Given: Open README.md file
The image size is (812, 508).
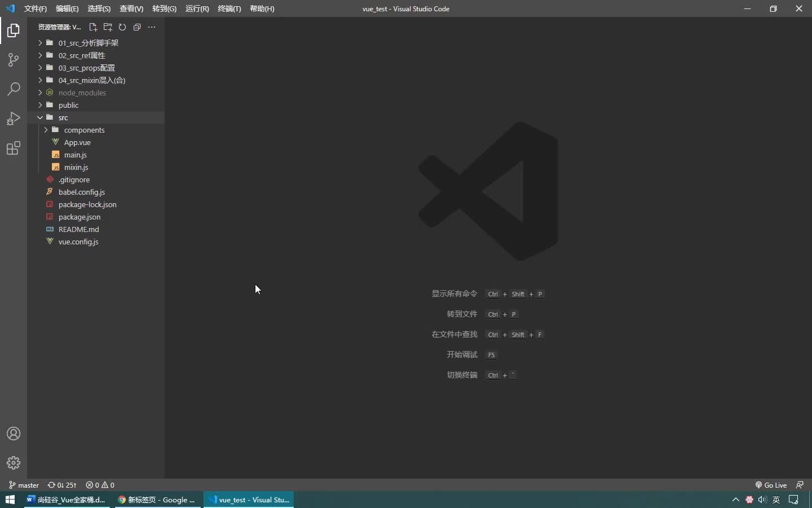Looking at the screenshot, I should point(96,229).
